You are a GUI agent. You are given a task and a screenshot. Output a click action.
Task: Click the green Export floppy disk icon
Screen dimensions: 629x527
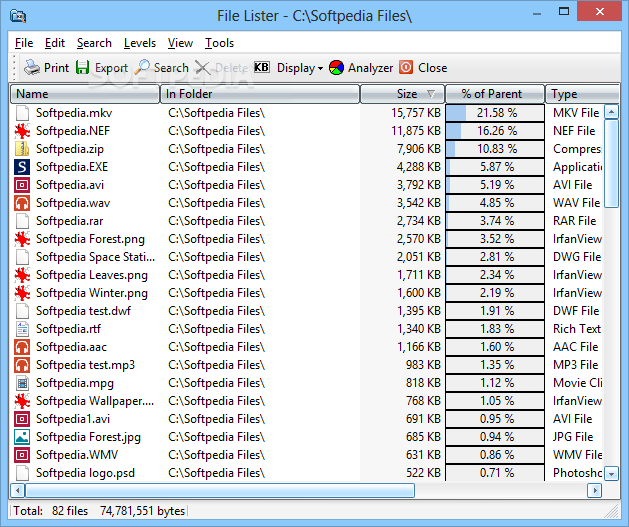pyautogui.click(x=82, y=67)
